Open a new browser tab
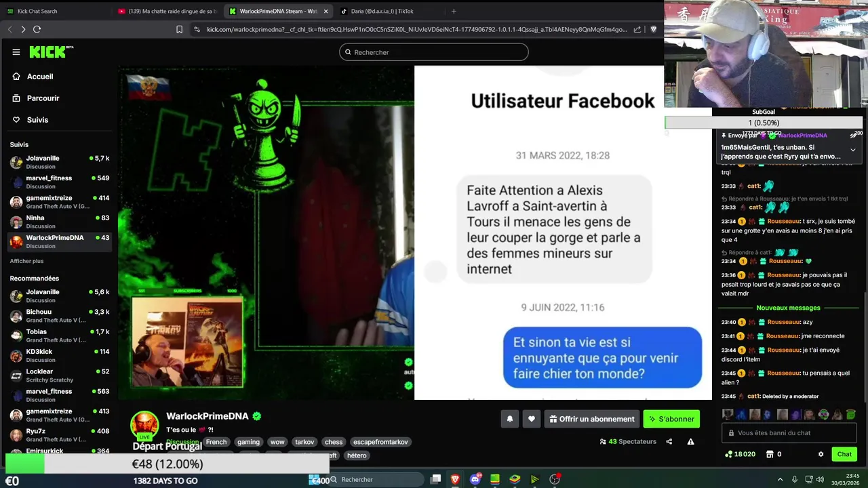The image size is (868, 488). [x=454, y=11]
